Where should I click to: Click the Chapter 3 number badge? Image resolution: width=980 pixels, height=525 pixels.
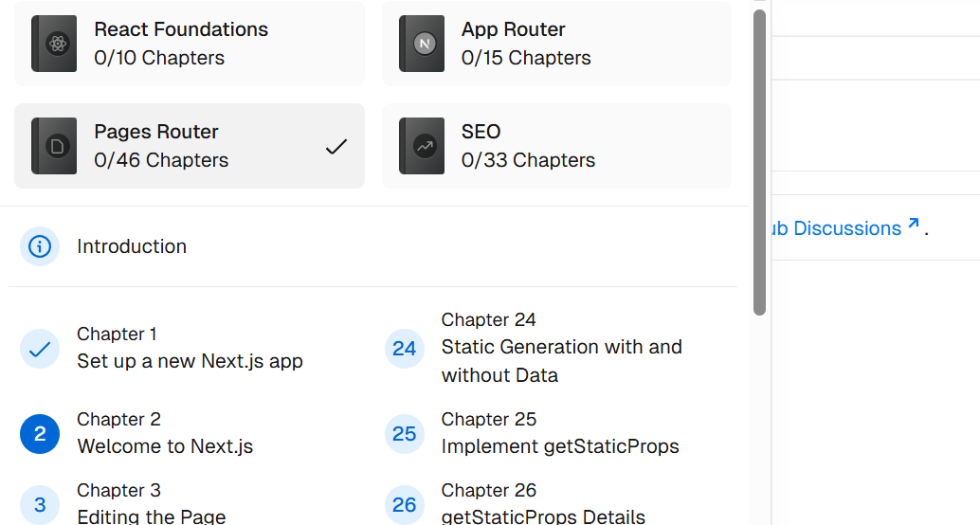pyautogui.click(x=40, y=505)
